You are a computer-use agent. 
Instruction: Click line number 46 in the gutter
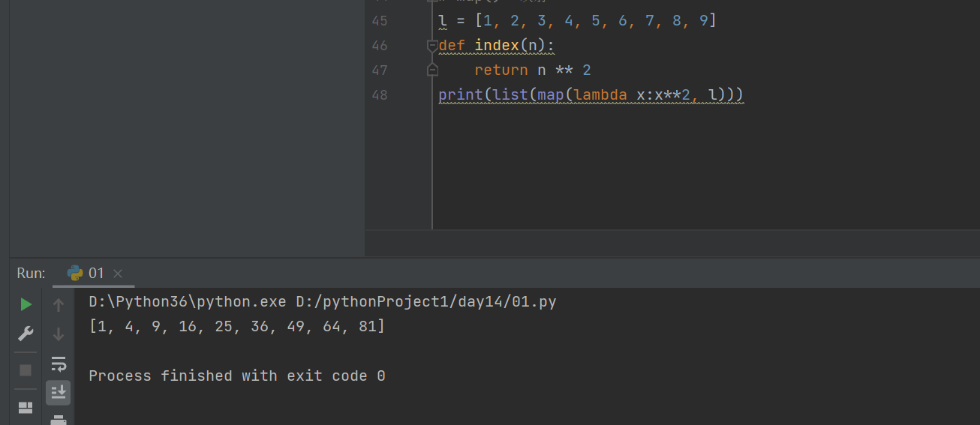point(380,46)
